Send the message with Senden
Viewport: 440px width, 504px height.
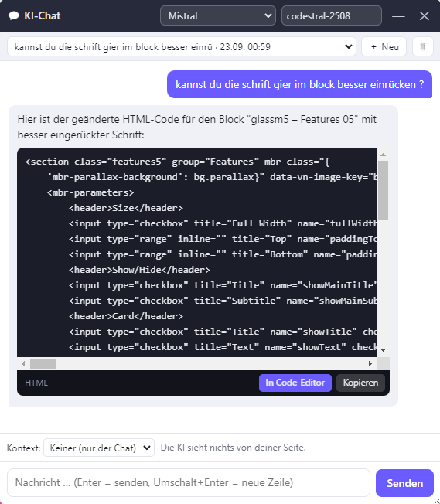coord(404,483)
